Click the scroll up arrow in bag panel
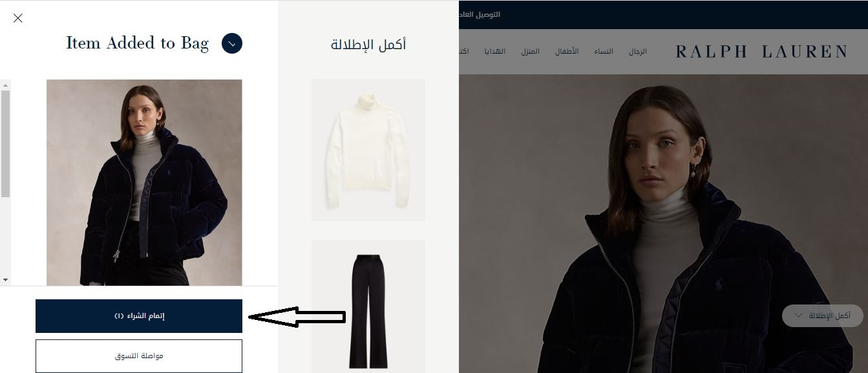Screen dimensions: 868x373 coord(5,85)
